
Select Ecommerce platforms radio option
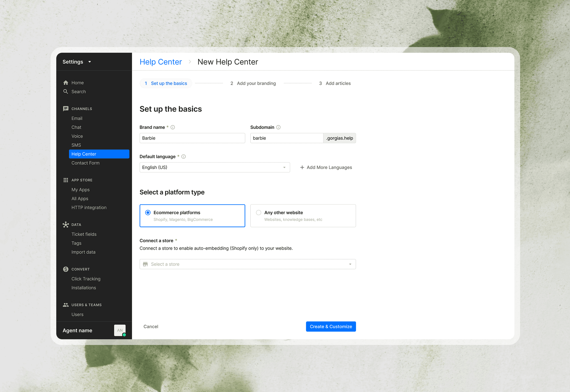click(x=148, y=213)
